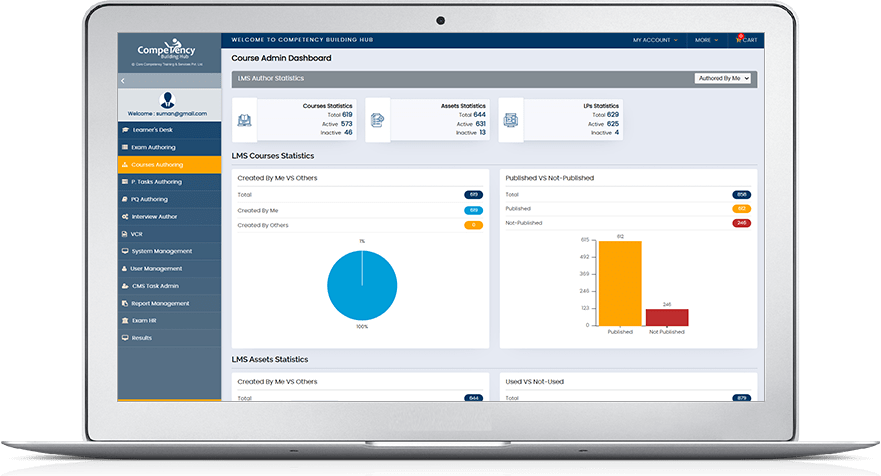Expand the My Account menu
Image resolution: width=881 pixels, height=476 pixels.
pyautogui.click(x=655, y=40)
